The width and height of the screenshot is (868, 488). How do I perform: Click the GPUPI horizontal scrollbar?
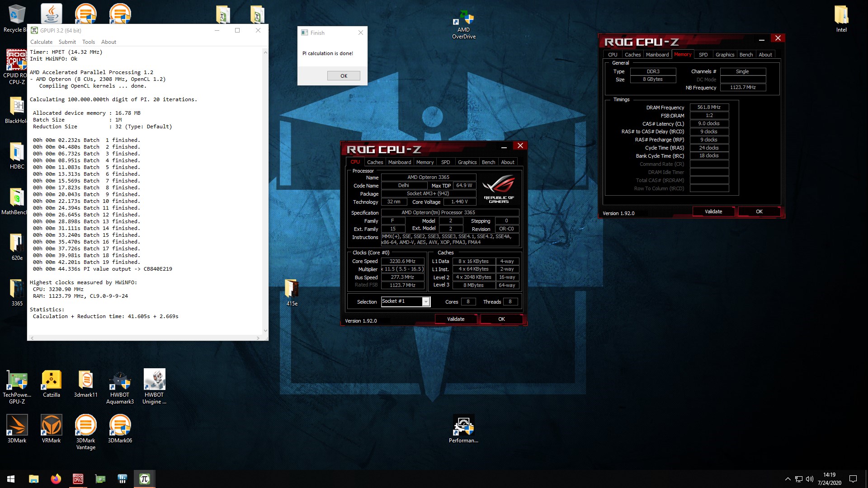click(145, 338)
